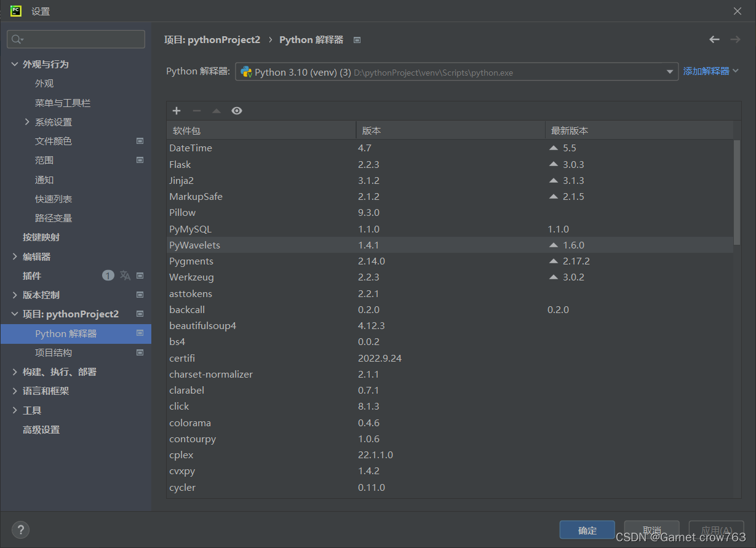
Task: Open 高级设置 page
Action: (41, 429)
